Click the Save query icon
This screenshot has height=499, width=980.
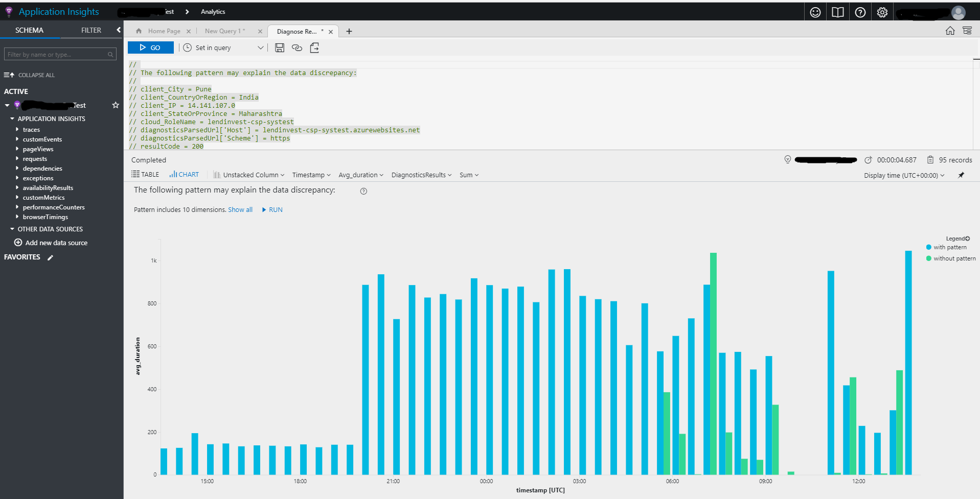click(279, 47)
